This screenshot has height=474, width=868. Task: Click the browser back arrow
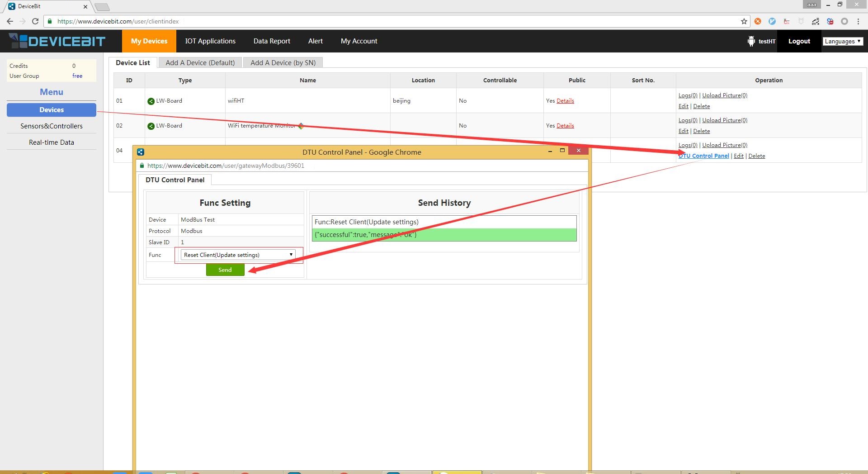pyautogui.click(x=9, y=21)
